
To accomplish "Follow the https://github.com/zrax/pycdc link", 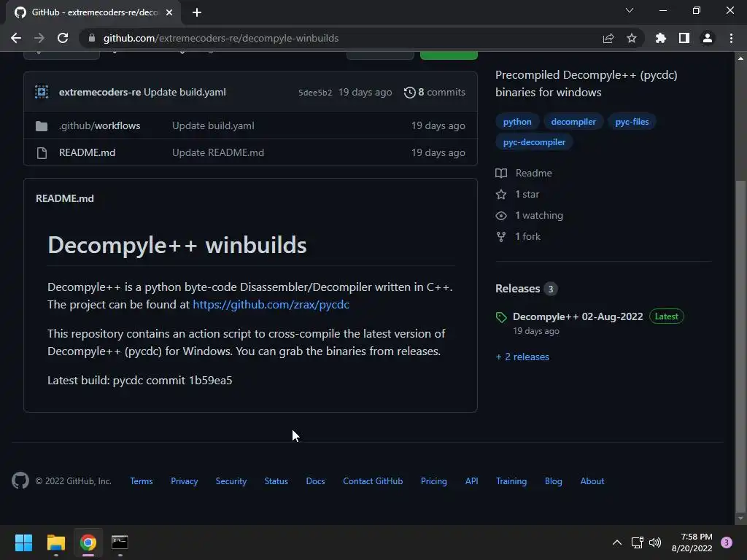I will coord(271,304).
